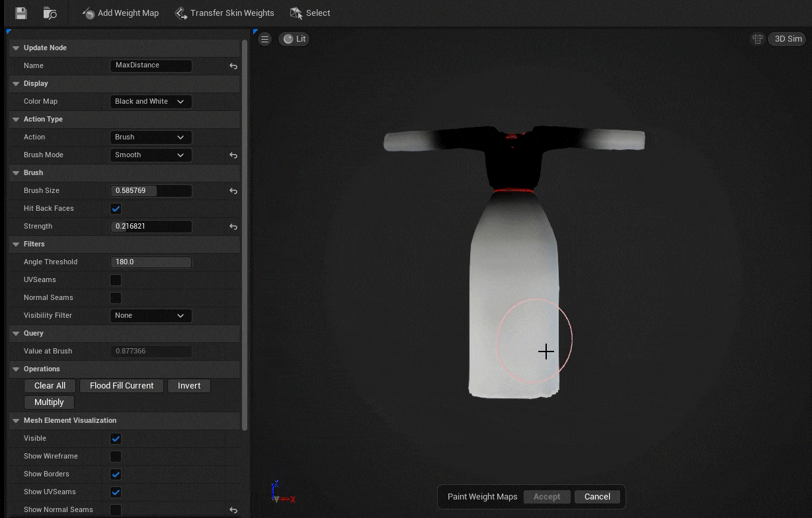
Task: Open the Lit view mode menu
Action: pyautogui.click(x=294, y=39)
